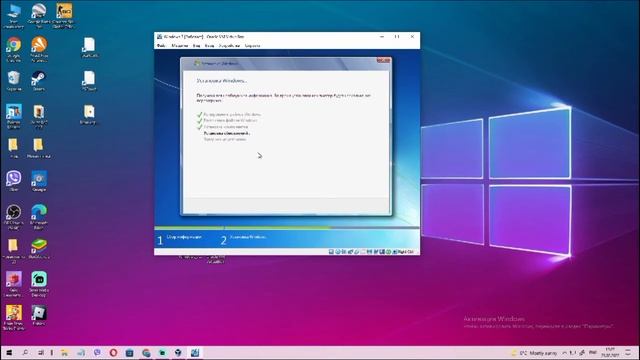Open the Viber desktop shortcut
Viewport: 640px width, 360px height.
coord(13,181)
